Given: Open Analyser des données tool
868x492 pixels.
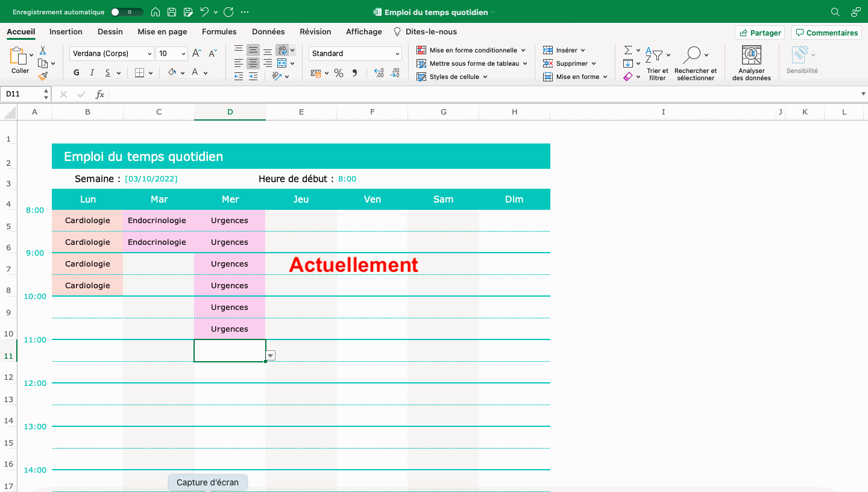Looking at the screenshot, I should (x=751, y=63).
